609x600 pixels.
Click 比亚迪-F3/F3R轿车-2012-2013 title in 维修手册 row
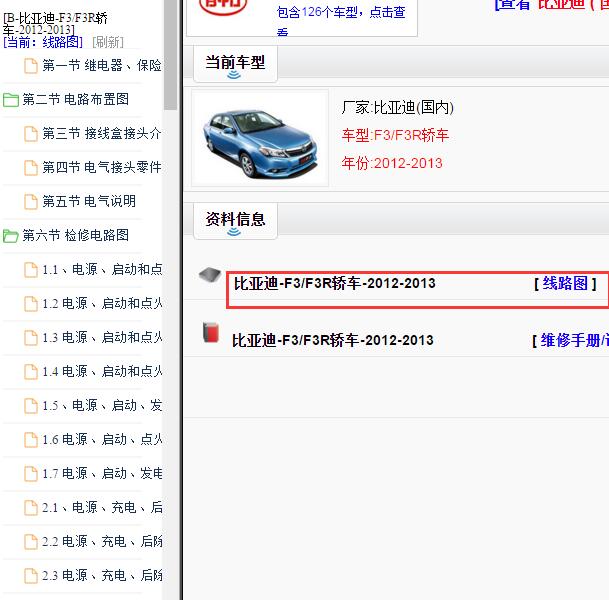(332, 341)
